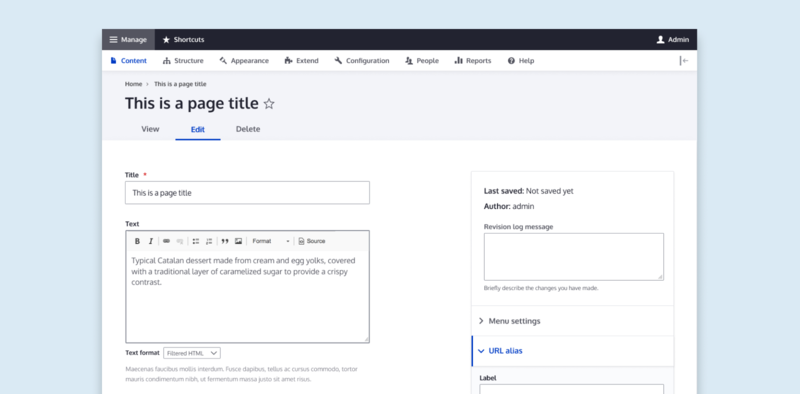Follow the Home breadcrumb link

tap(133, 84)
